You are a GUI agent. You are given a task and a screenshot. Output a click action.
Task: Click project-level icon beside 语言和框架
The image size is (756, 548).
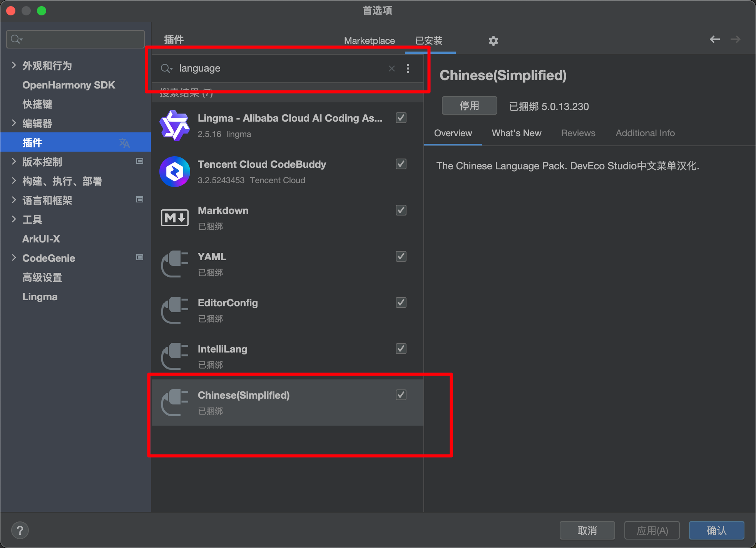pos(140,199)
